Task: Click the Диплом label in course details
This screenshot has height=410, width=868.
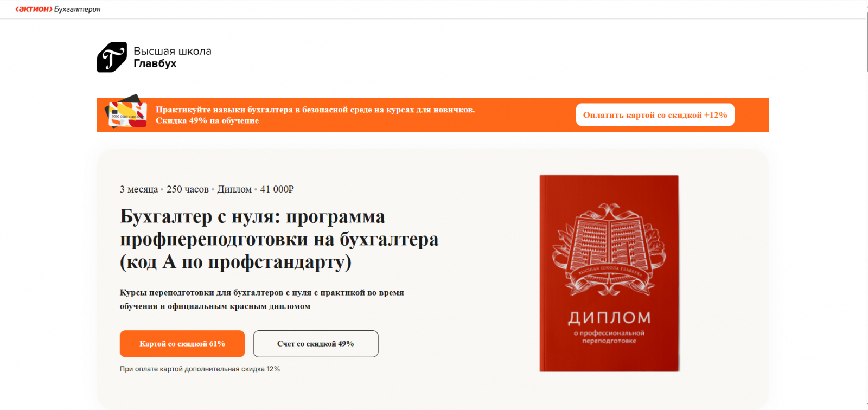Action: [x=234, y=189]
